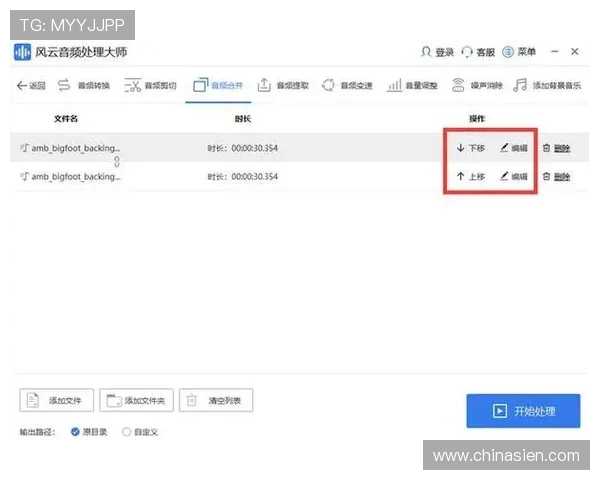
Task: Click the 文件名 column header
Action: [x=66, y=119]
